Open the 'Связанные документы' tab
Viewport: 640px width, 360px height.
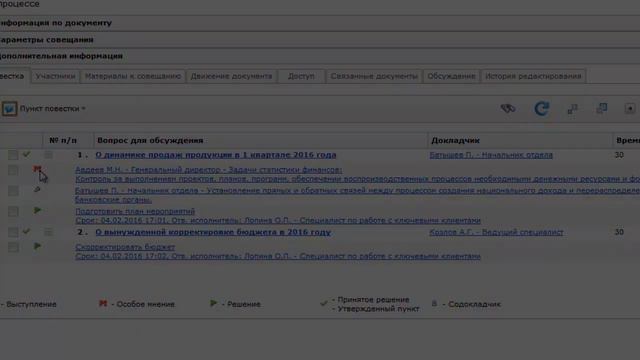pos(374,76)
